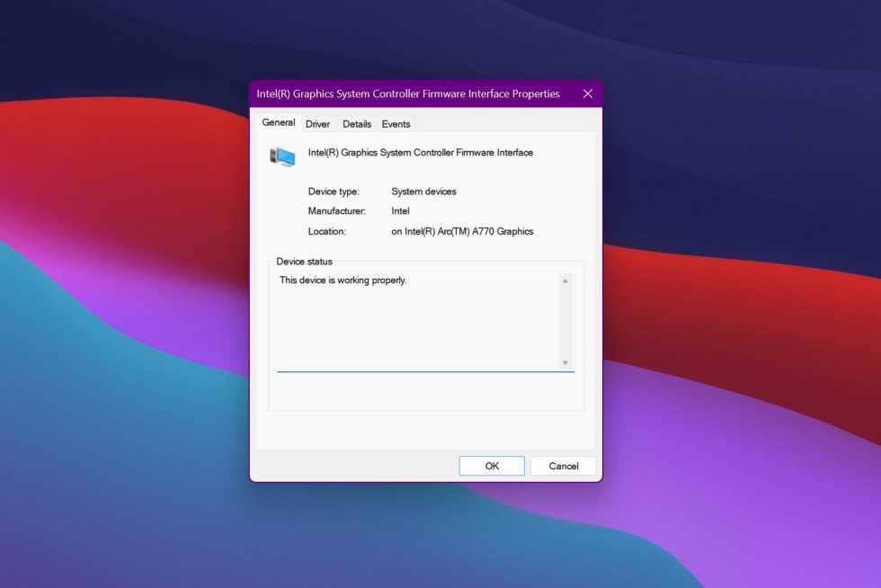The width and height of the screenshot is (881, 588).
Task: Click the 'Device type:' label
Action: coord(334,192)
